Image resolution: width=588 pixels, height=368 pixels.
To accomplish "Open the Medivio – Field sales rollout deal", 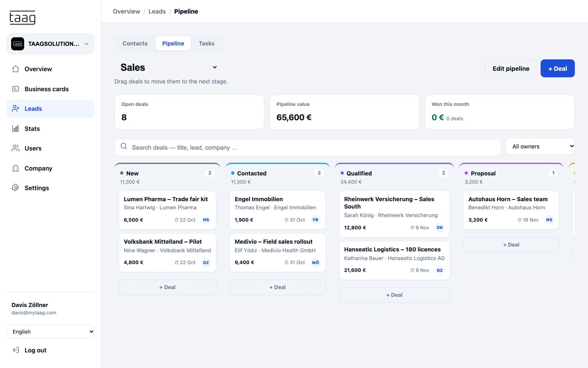I will tap(277, 252).
